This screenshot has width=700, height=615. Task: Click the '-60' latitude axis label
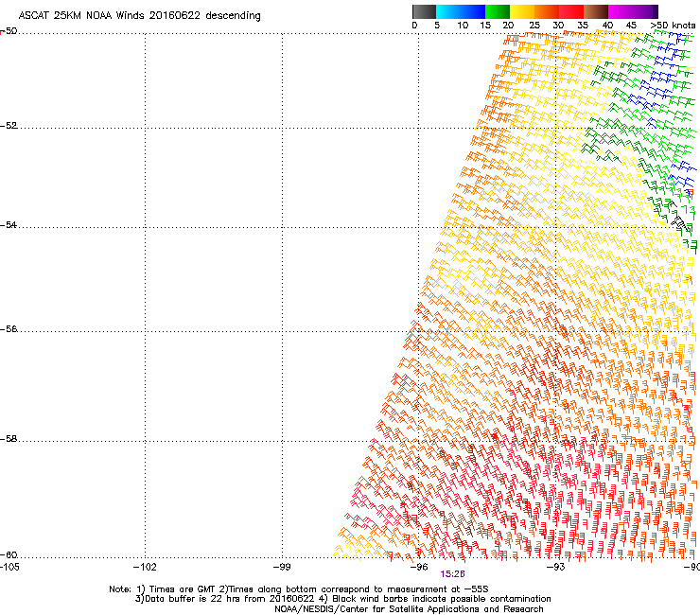click(x=9, y=555)
